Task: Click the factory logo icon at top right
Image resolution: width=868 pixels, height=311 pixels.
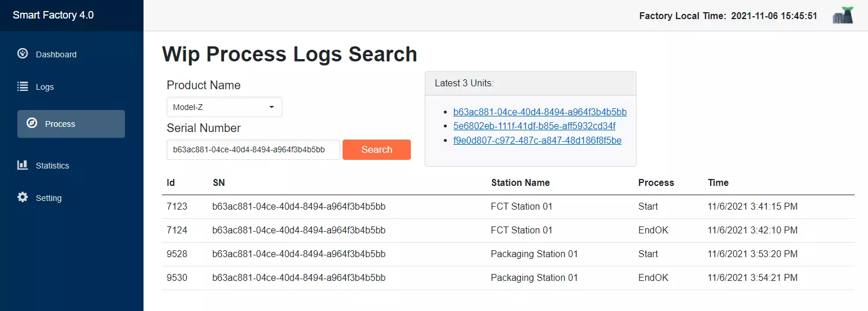Action: tap(843, 16)
